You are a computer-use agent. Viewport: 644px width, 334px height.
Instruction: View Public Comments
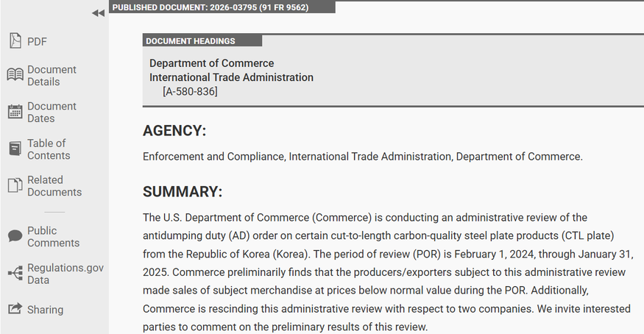click(x=53, y=237)
